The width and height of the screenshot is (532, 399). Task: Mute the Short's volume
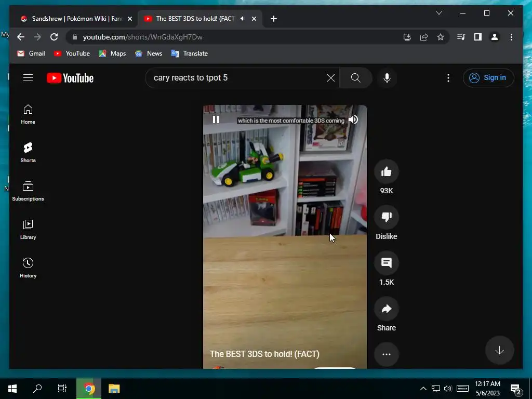353,119
